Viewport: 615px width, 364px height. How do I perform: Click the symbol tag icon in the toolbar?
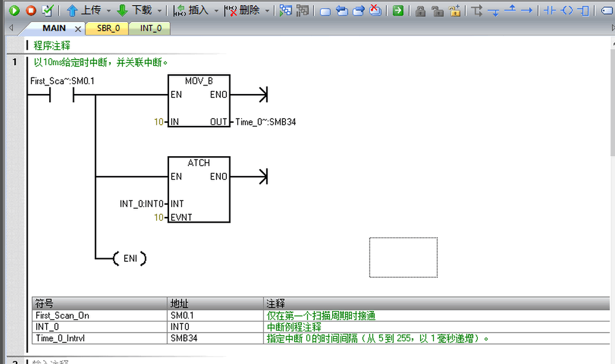click(608, 11)
